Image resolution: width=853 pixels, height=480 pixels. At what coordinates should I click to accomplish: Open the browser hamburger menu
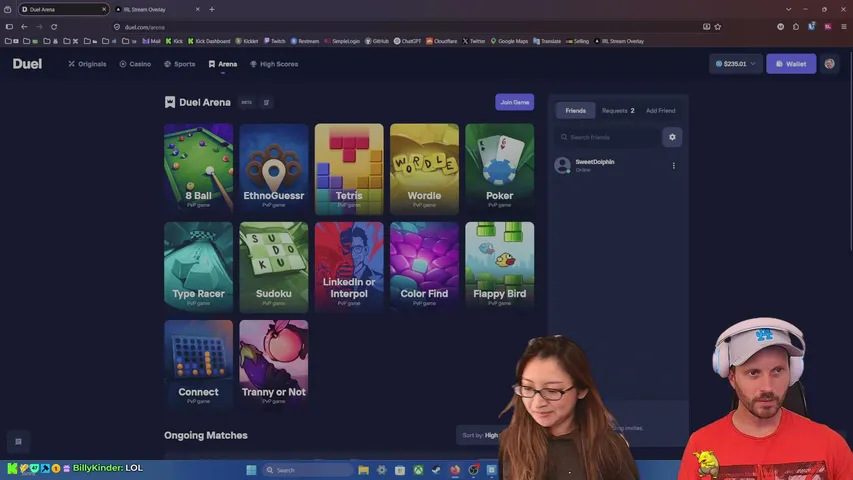[844, 27]
